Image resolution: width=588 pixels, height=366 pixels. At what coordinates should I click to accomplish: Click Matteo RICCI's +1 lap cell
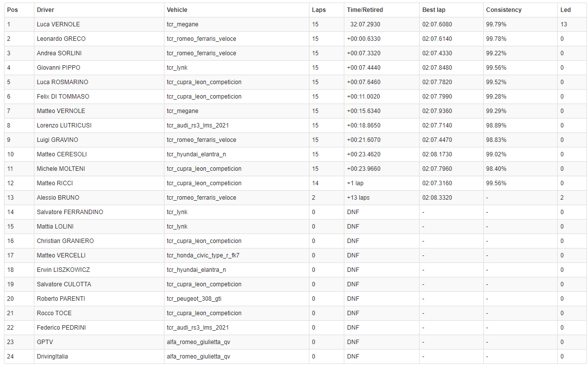pyautogui.click(x=355, y=183)
